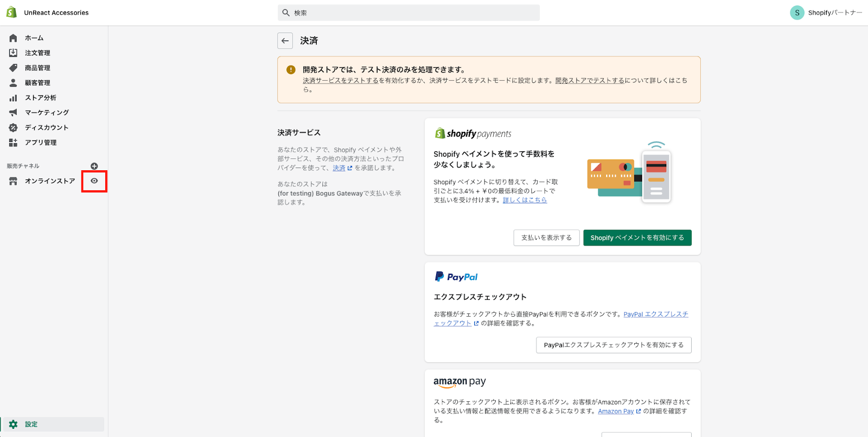The image size is (868, 437).
Task: Click the warning icon in the banner
Action: click(291, 69)
